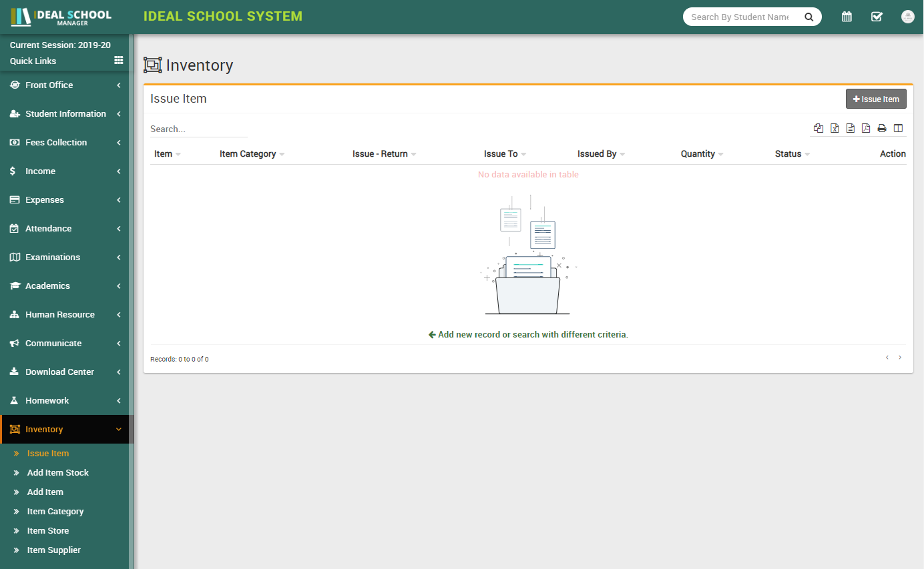Export the table to Excel icon
The height and width of the screenshot is (569, 924).
click(x=835, y=128)
